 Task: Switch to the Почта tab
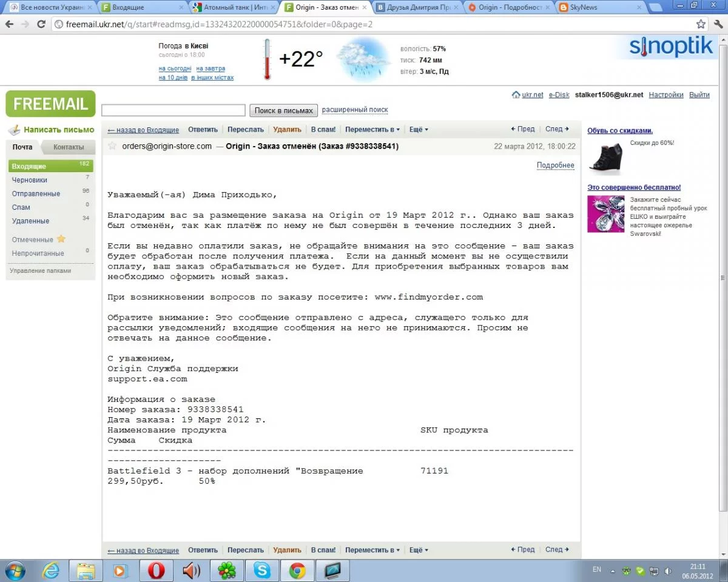coord(23,147)
